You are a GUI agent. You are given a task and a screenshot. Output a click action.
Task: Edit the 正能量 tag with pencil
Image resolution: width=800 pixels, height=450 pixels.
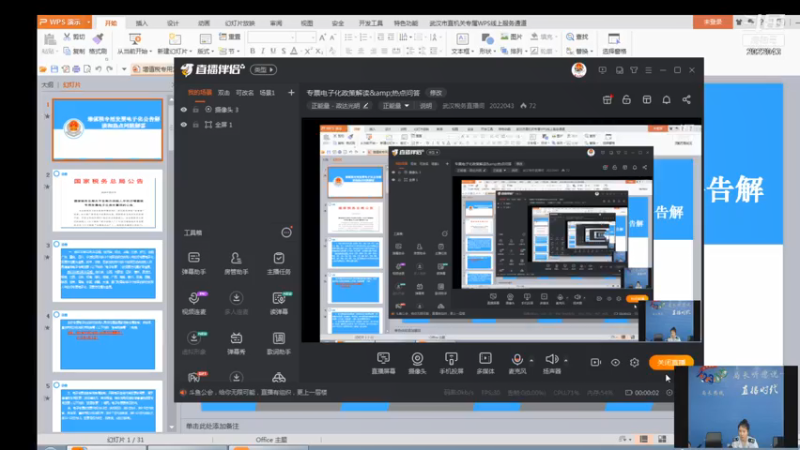point(365,106)
